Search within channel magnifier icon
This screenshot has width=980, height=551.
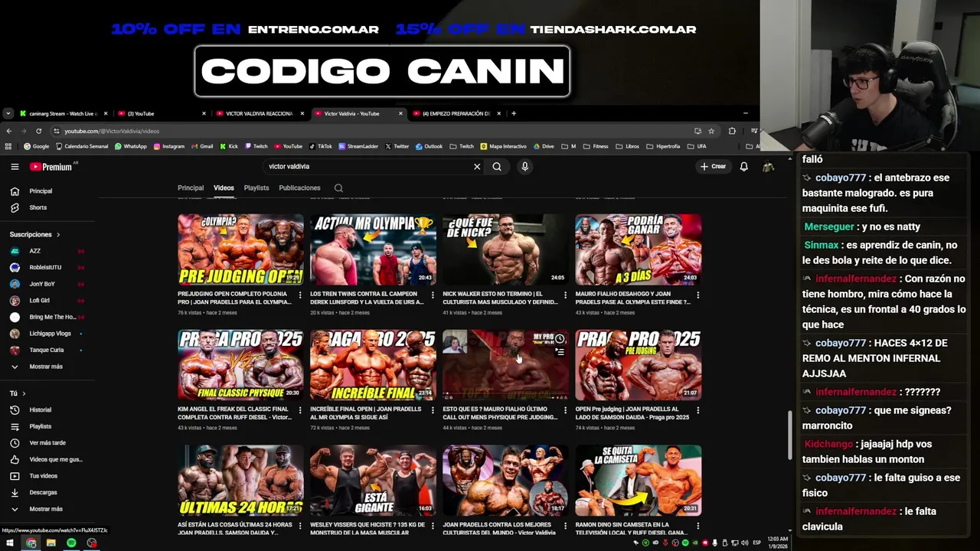coord(338,187)
